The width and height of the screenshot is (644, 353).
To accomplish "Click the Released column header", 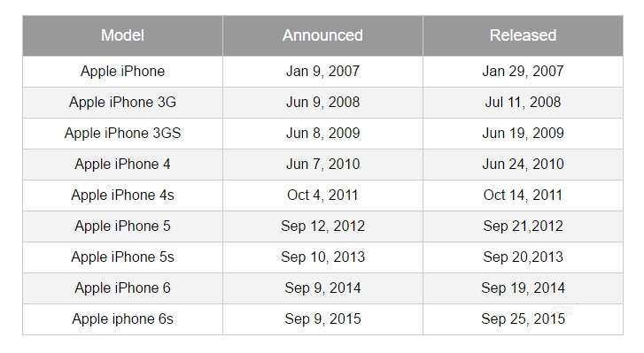I will [x=523, y=35].
